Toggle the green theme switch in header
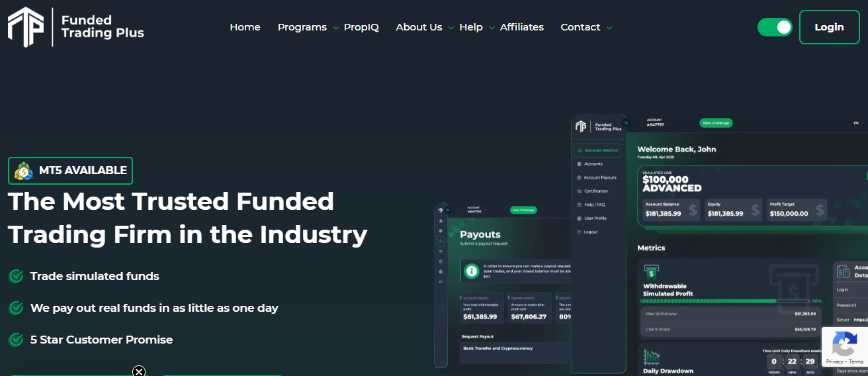The image size is (868, 376). pyautogui.click(x=775, y=27)
